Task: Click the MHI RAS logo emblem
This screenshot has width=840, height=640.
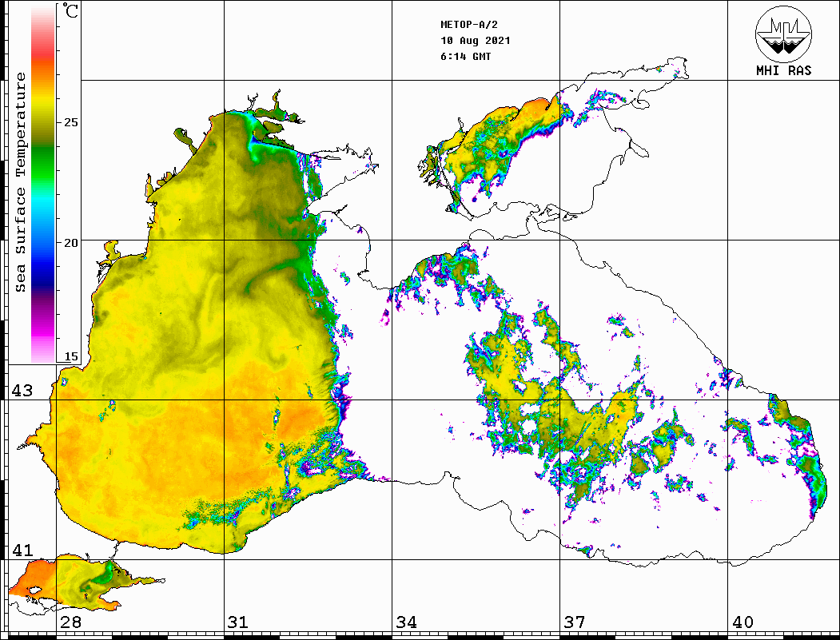Action: click(783, 34)
